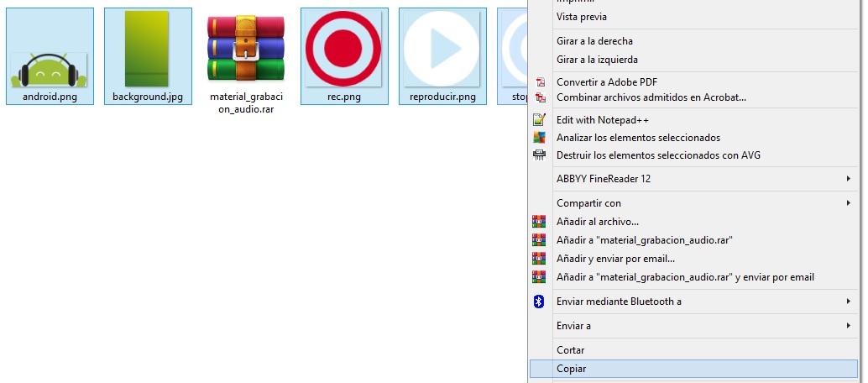Click the Adobe PDF icon beside Convertir

pos(540,82)
